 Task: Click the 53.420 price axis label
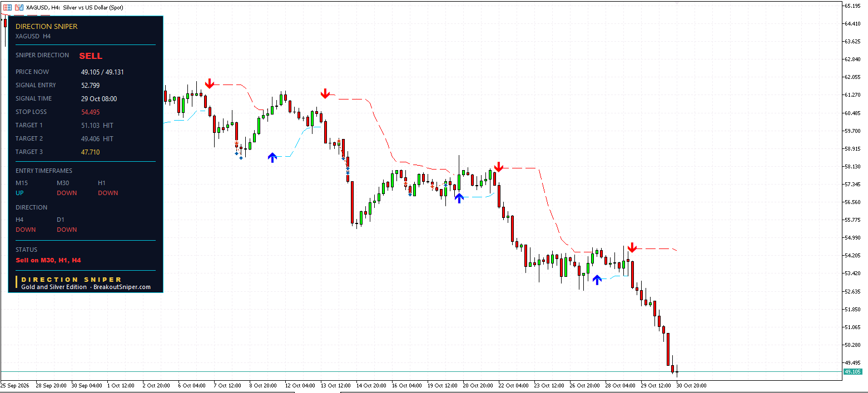[x=853, y=273]
